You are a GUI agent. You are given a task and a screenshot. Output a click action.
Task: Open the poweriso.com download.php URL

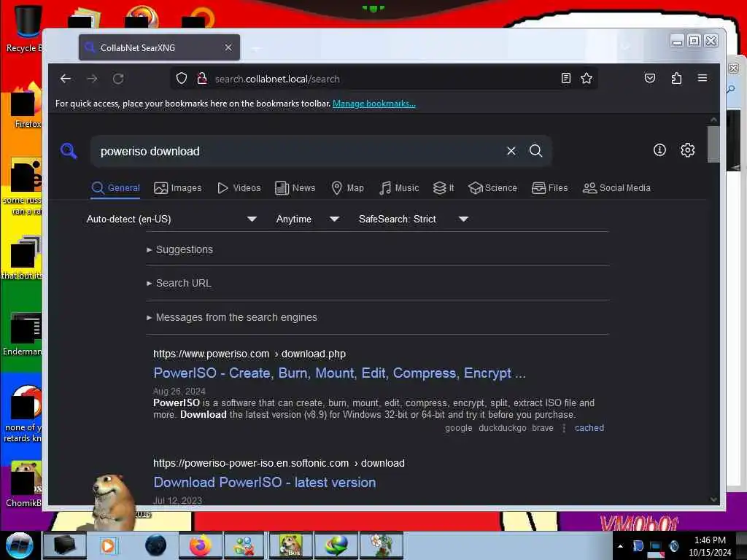(249, 354)
